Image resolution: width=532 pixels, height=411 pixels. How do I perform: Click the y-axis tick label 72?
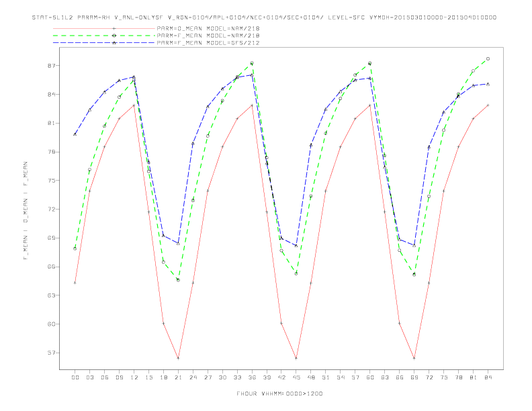pyautogui.click(x=51, y=210)
